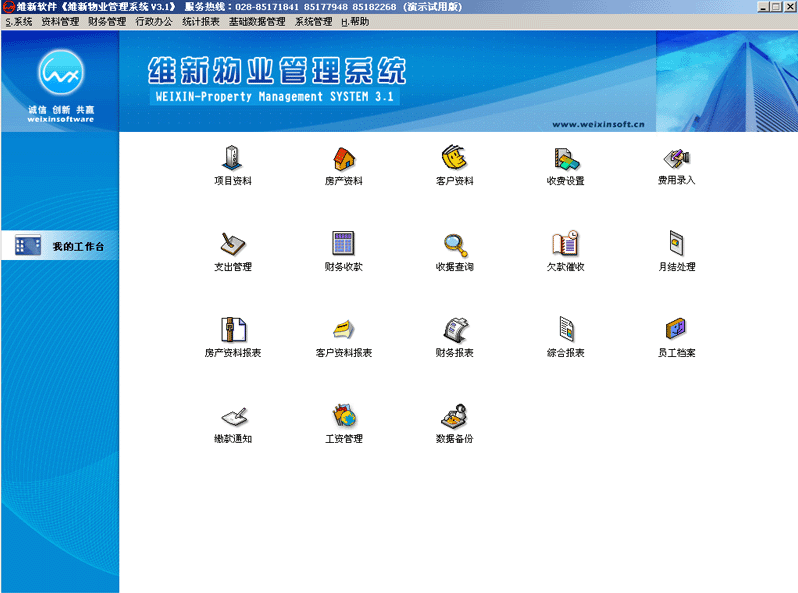Open 支出管理 expenditure icon
This screenshot has width=798, height=593.
[233, 244]
